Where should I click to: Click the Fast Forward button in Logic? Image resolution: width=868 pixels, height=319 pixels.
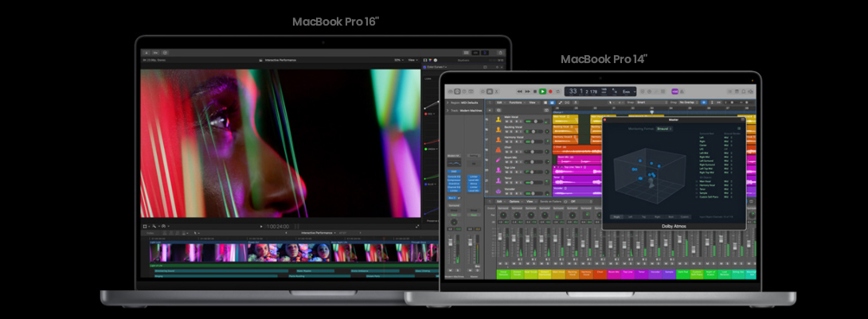pyautogui.click(x=527, y=92)
